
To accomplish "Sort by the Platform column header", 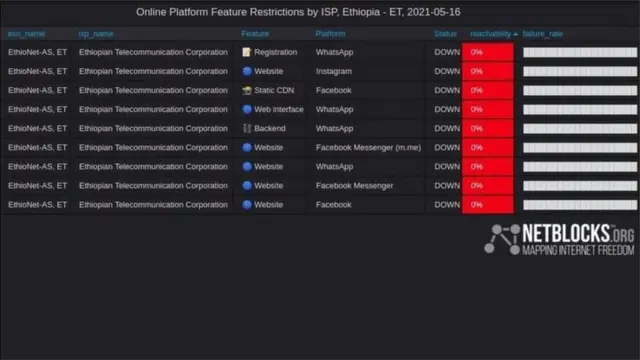I will coord(330,34).
